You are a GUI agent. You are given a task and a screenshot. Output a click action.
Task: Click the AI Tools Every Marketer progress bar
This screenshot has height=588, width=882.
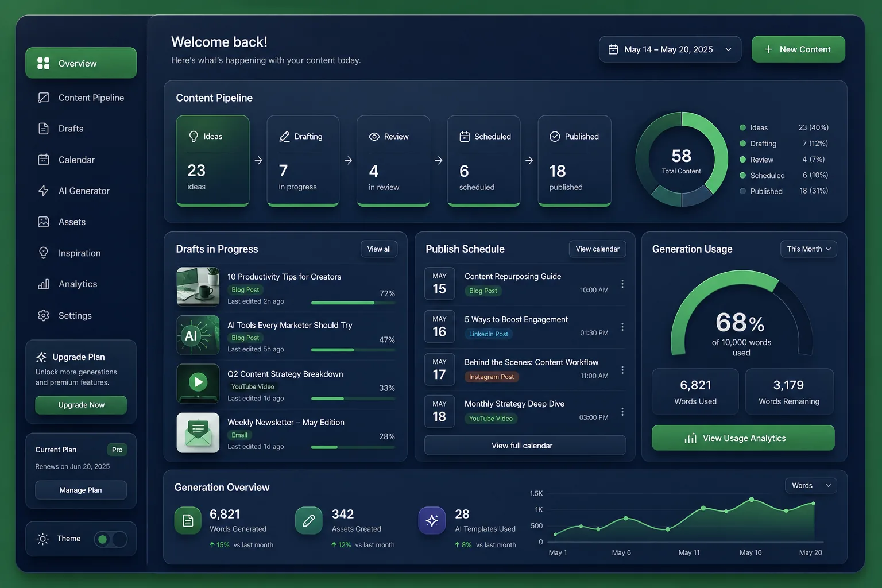[353, 350]
